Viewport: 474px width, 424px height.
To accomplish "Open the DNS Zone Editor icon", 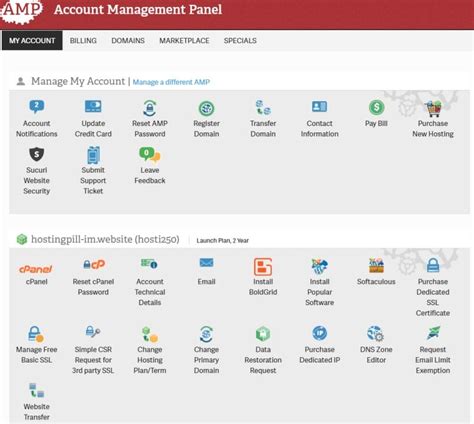I will (x=376, y=334).
